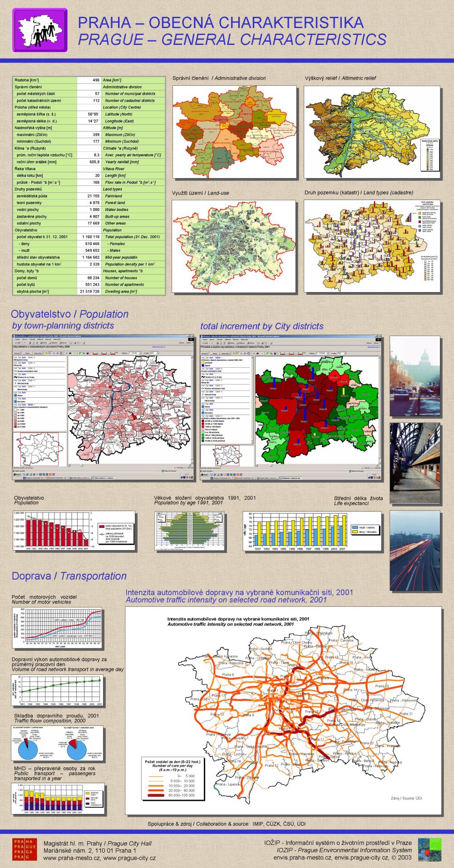
Task: Open the www.prague-city.cz link
Action: click(130, 858)
